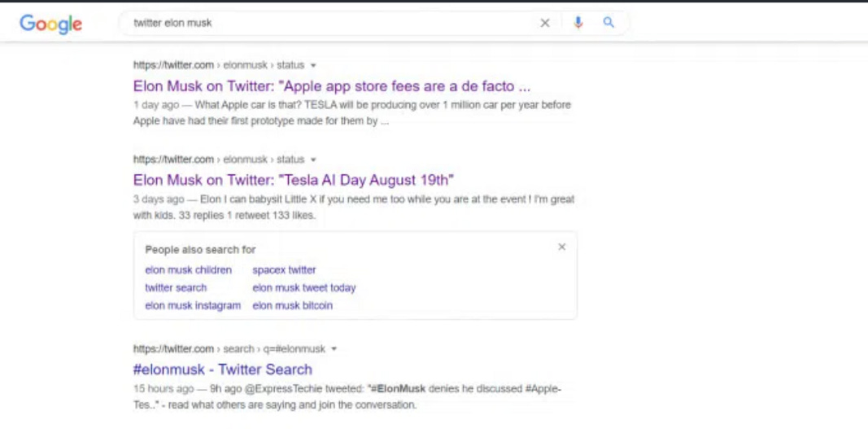Expand dropdown arrow beside first elonmusk status URL
Image resolution: width=868 pixels, height=429 pixels.
pos(313,65)
